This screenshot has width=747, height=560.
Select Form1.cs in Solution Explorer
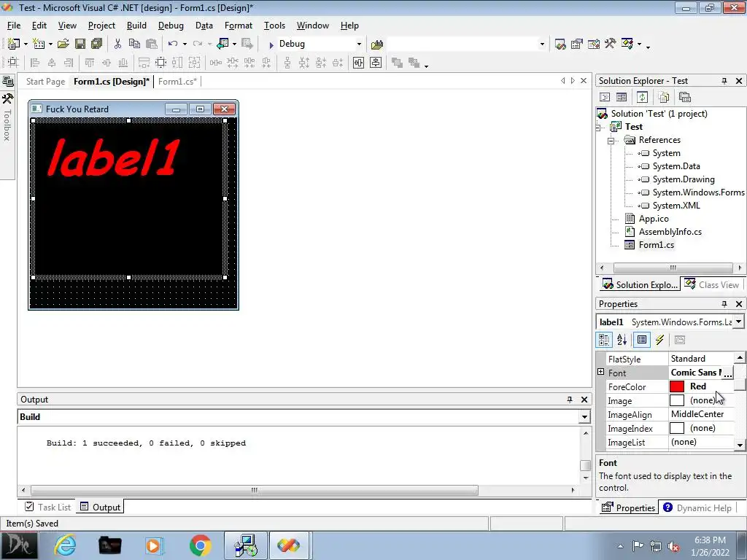(x=656, y=245)
